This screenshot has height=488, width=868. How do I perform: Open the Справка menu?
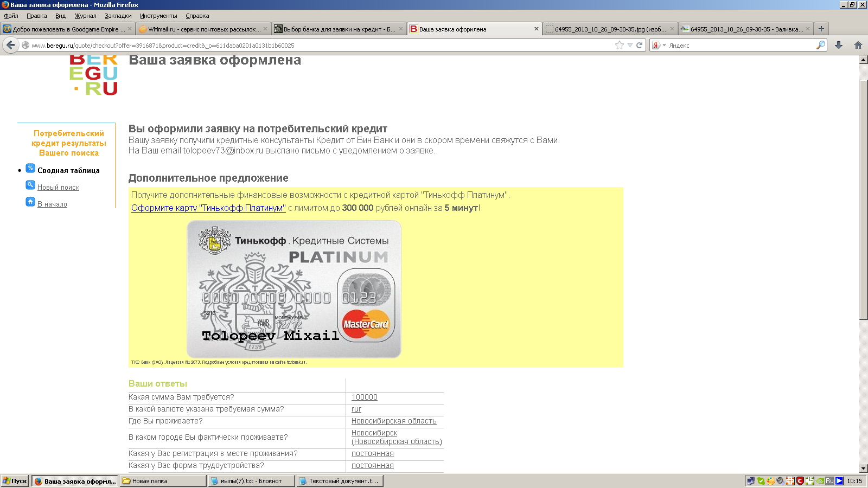[197, 16]
